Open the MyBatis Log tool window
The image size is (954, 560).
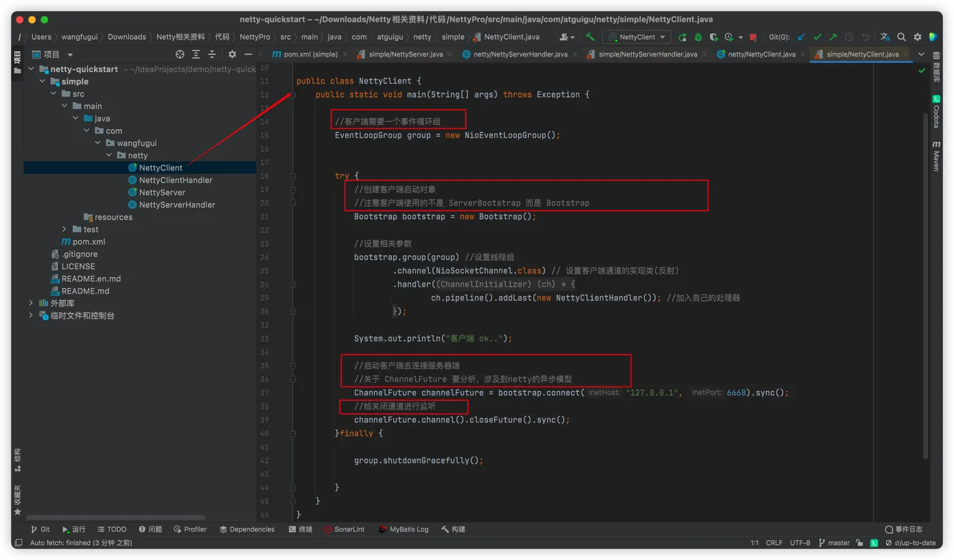tap(403, 529)
